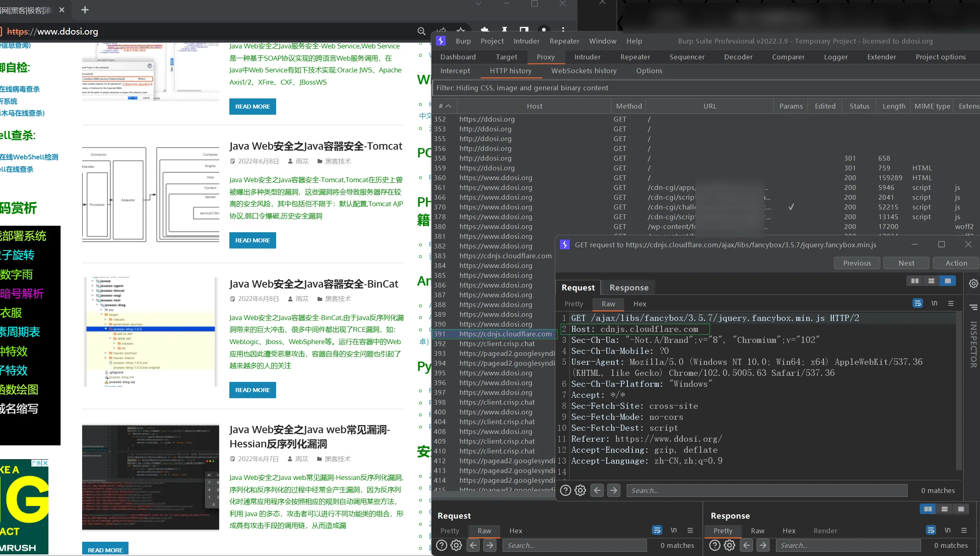Switch to Intercept sub-tab
Viewport: 980px width, 556px height.
(x=455, y=71)
